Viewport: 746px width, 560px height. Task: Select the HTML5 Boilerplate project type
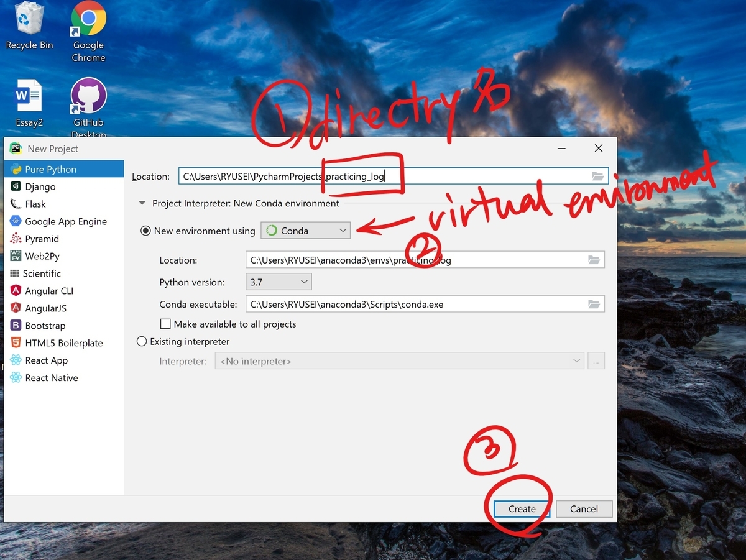pos(64,343)
